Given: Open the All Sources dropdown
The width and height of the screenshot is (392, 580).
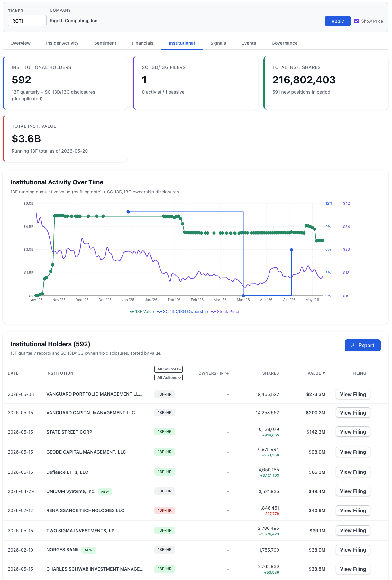Looking at the screenshot, I should [x=169, y=369].
